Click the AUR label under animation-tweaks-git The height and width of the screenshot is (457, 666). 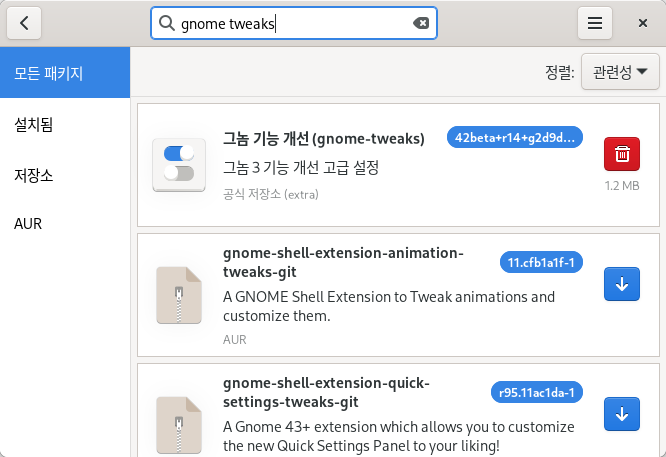(234, 339)
